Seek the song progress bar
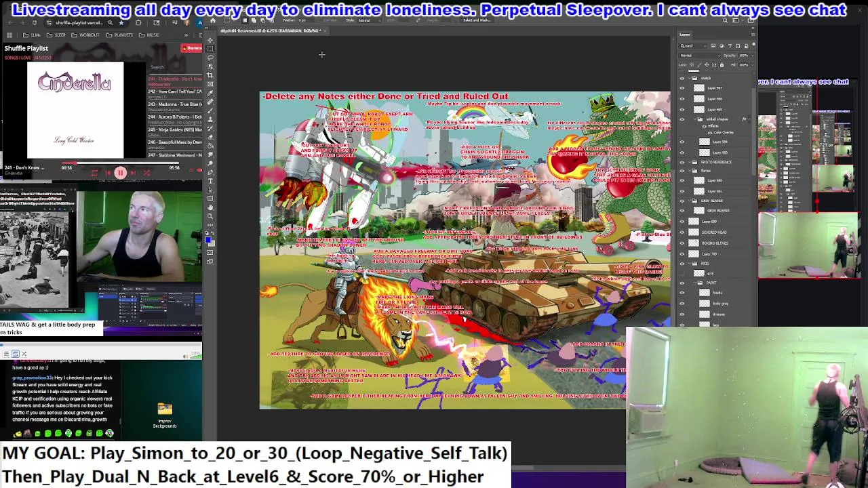This screenshot has width=868, height=488. pyautogui.click(x=120, y=163)
